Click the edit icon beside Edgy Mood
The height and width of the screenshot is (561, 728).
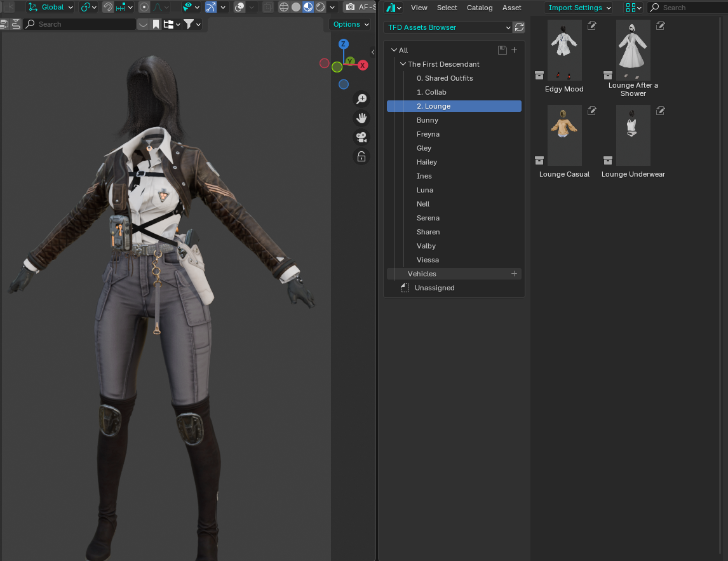point(591,26)
